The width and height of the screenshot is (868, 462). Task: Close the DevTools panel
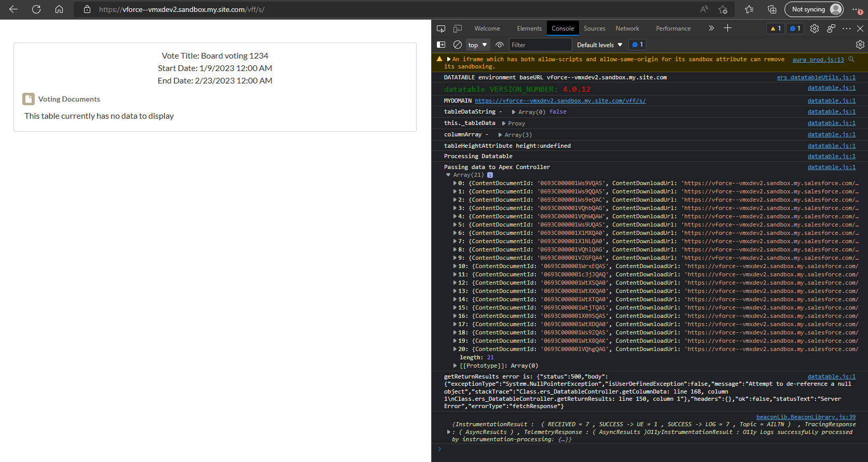[860, 29]
